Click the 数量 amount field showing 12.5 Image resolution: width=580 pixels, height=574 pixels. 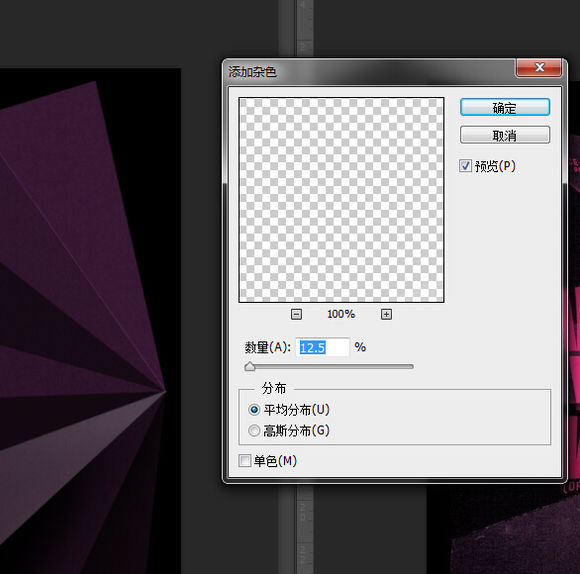click(x=322, y=347)
